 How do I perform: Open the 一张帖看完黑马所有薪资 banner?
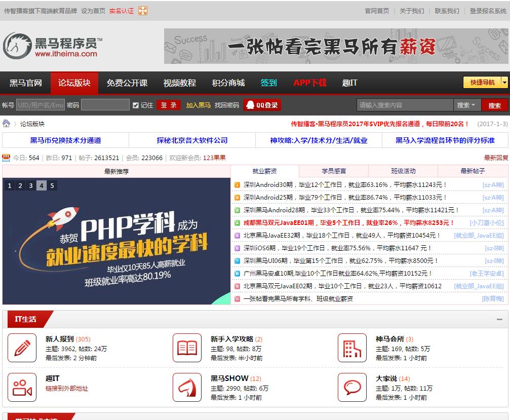point(336,46)
